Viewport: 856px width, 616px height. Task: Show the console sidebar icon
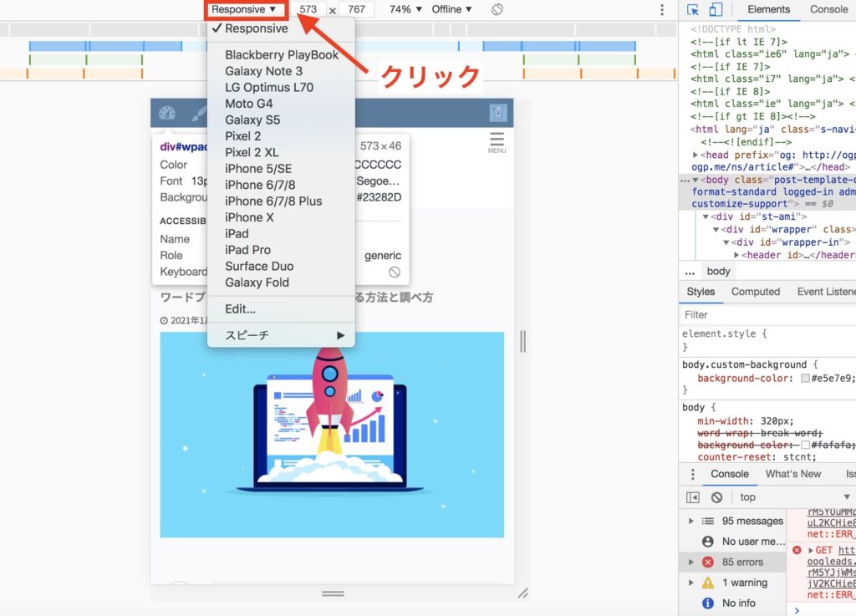point(693,497)
